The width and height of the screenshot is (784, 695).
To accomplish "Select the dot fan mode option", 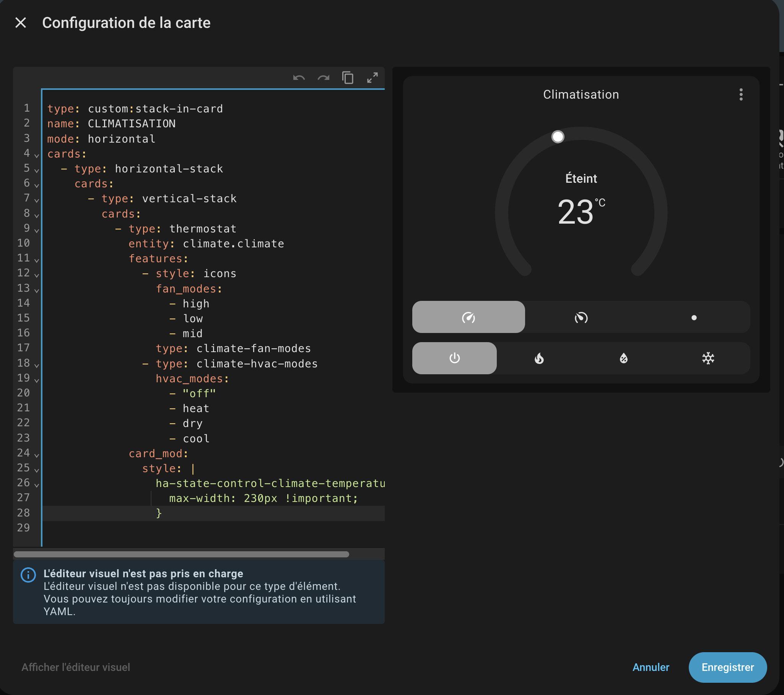I will click(693, 317).
